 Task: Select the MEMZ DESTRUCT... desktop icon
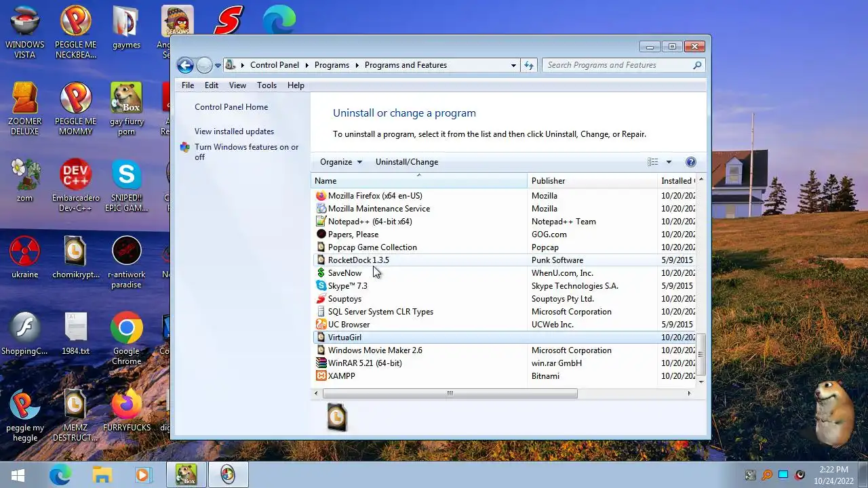[x=75, y=415]
